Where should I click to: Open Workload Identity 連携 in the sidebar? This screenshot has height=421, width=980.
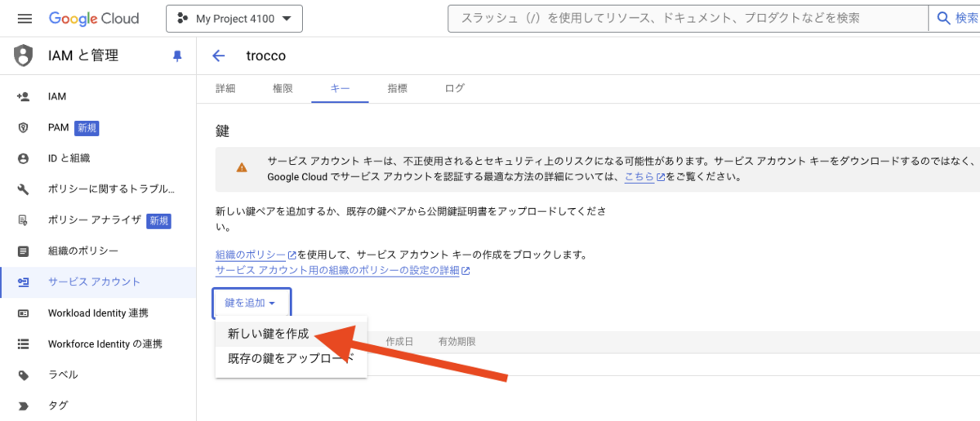tap(98, 312)
